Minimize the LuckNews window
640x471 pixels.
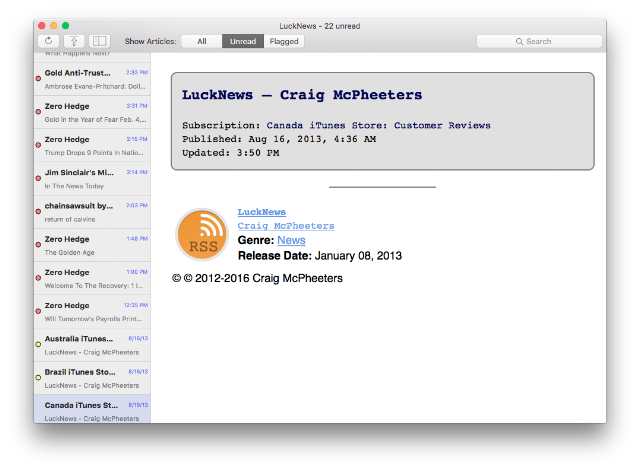[x=53, y=26]
